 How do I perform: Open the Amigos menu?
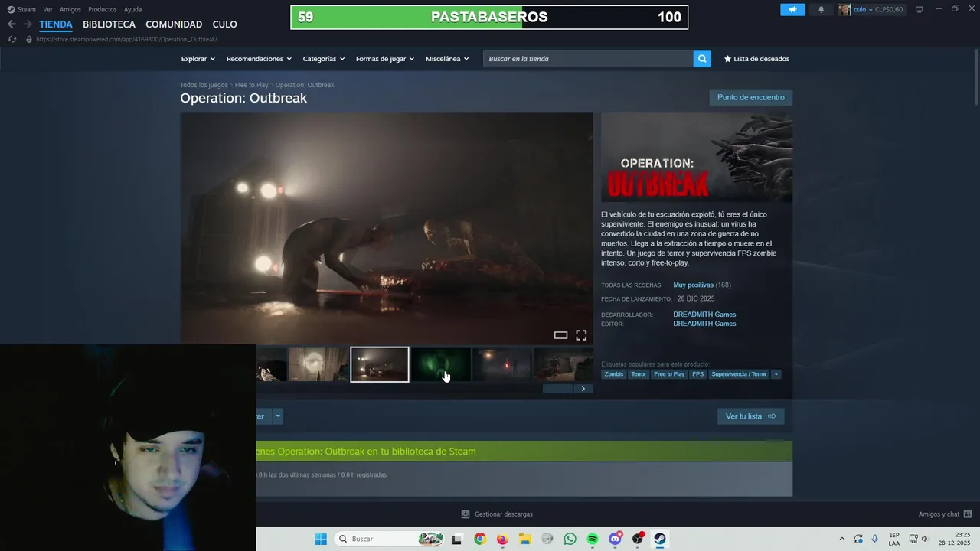(x=70, y=9)
